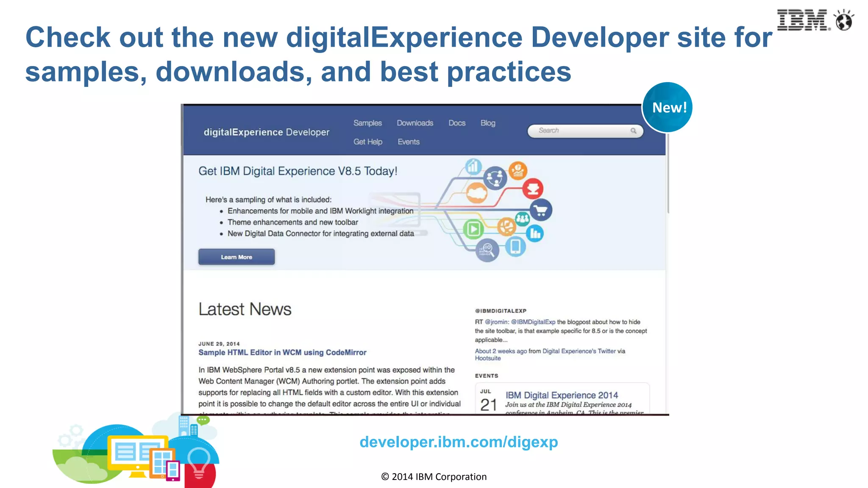This screenshot has width=868, height=488.
Task: Click Enhancements for mobile and Worklight bullet
Action: (320, 211)
